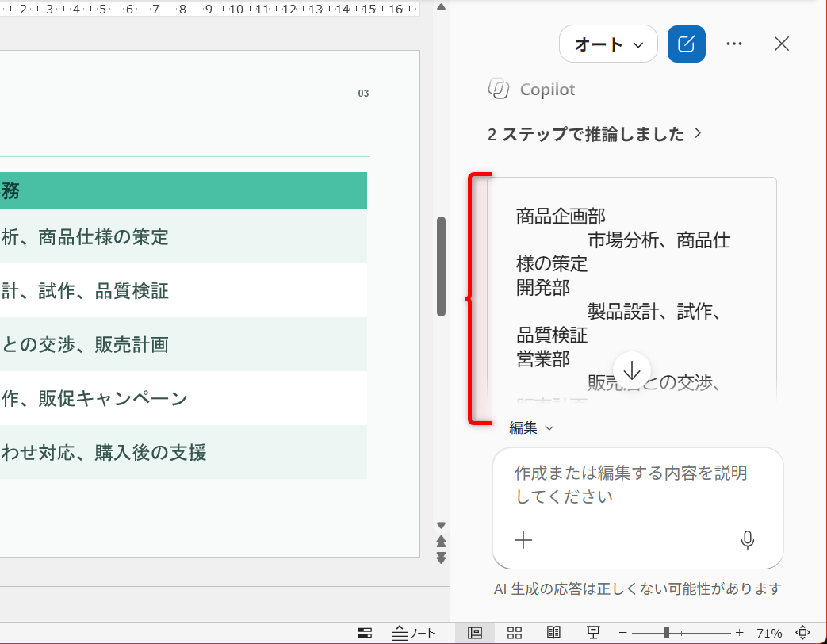Click 商品企画部 in the Copilot response

(561, 217)
